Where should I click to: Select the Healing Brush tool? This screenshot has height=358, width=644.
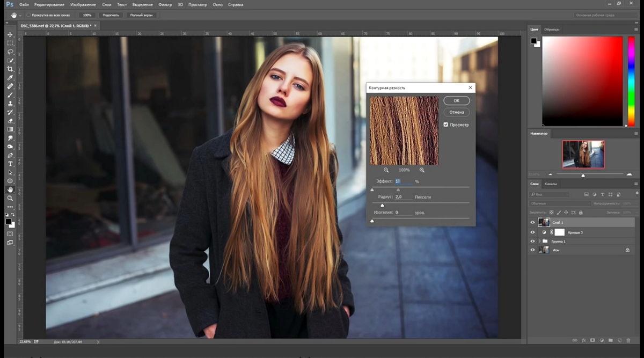pos(10,86)
